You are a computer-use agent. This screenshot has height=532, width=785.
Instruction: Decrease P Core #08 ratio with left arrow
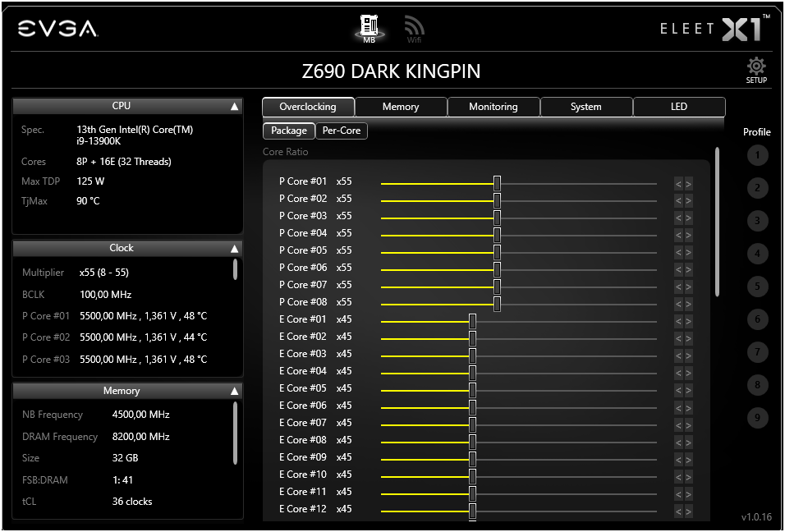click(678, 305)
